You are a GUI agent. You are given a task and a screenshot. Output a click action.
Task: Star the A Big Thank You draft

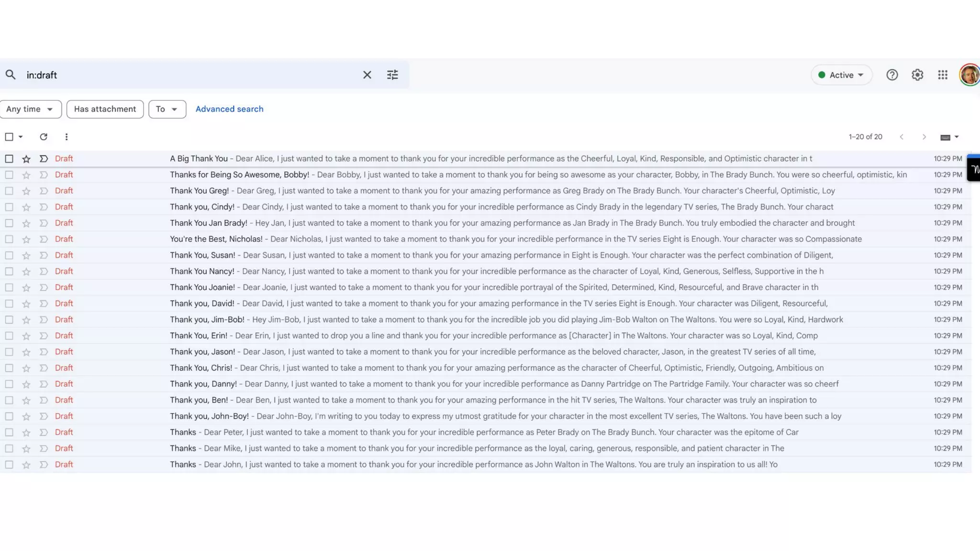[x=26, y=159]
